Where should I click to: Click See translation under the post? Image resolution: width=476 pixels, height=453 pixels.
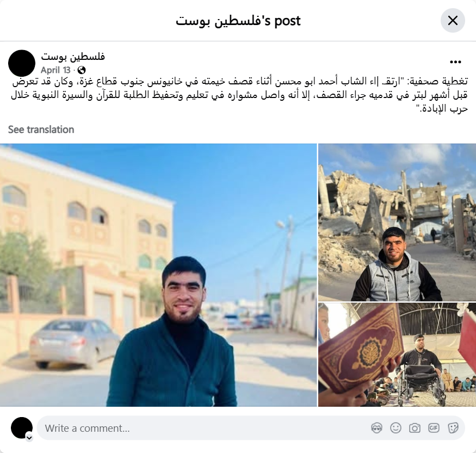[41, 130]
